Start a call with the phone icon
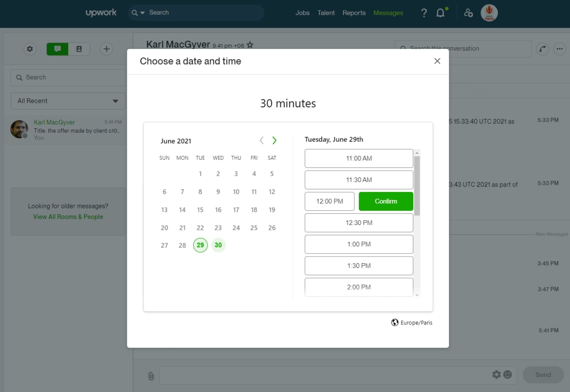The image size is (570, 392). pos(542,49)
